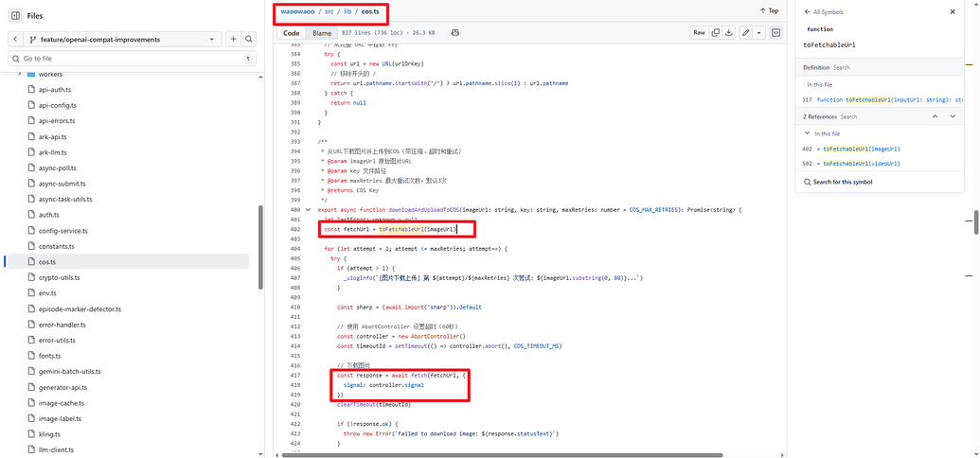The image size is (980, 458).
Task: Click the search magnifier icon in Files panel
Action: click(249, 40)
